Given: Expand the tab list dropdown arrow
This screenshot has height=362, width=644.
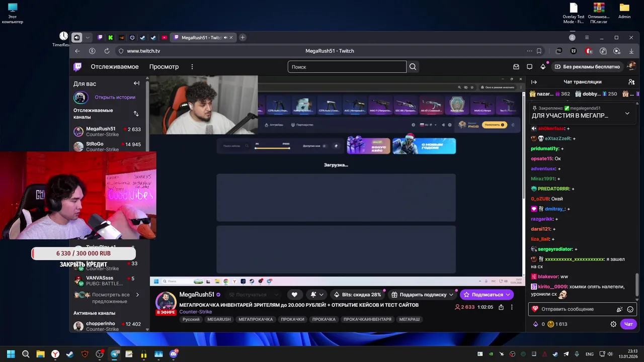Looking at the screenshot, I should click(x=88, y=38).
